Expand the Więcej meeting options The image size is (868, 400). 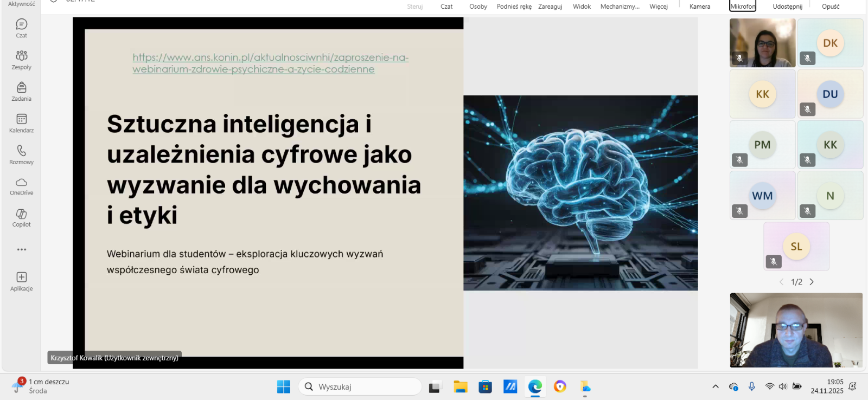click(x=658, y=7)
